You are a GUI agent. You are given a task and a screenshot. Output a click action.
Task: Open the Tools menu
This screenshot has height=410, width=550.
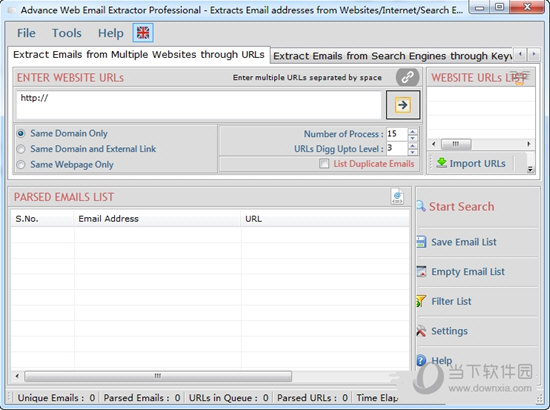[67, 33]
